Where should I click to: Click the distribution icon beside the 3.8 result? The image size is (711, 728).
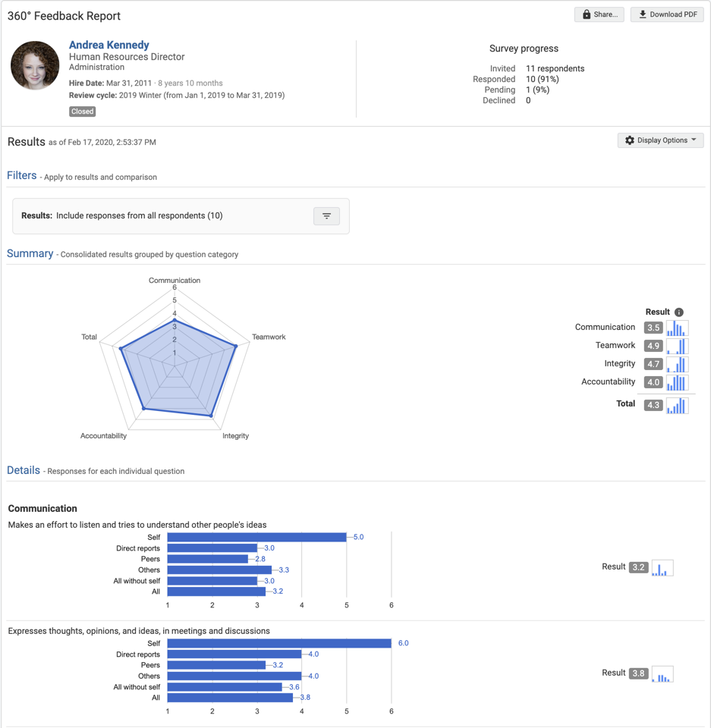[x=662, y=673]
